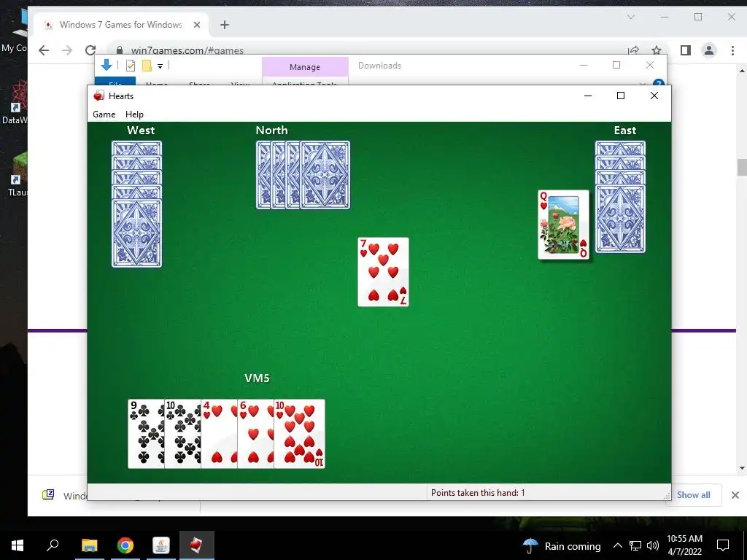Viewport: 747px width, 560px height.
Task: Open the Chrome profile avatar
Action: click(709, 50)
